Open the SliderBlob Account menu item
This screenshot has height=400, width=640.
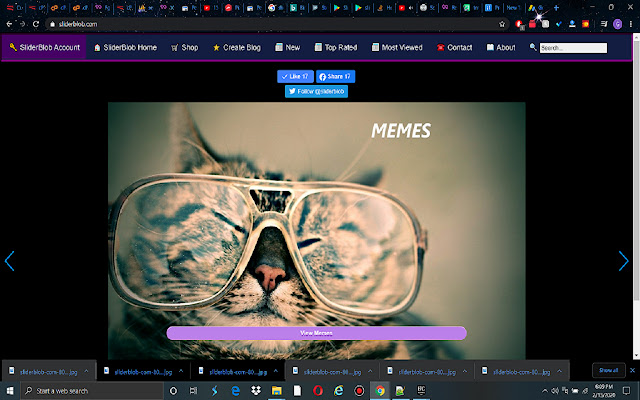tap(44, 47)
